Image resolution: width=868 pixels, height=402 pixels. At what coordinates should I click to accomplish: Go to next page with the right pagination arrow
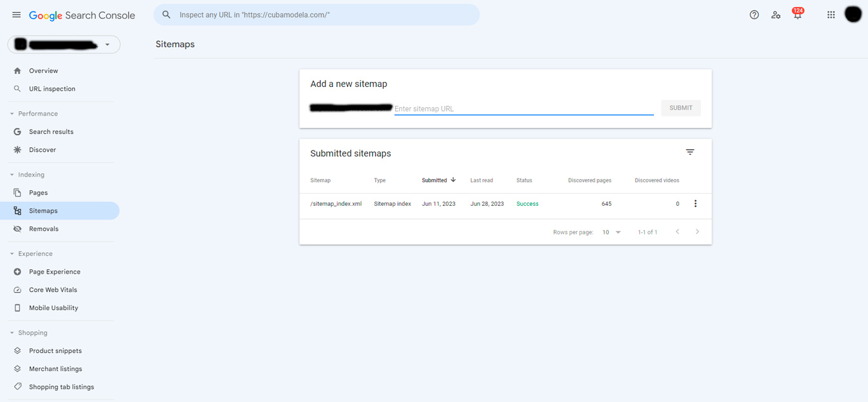click(697, 232)
